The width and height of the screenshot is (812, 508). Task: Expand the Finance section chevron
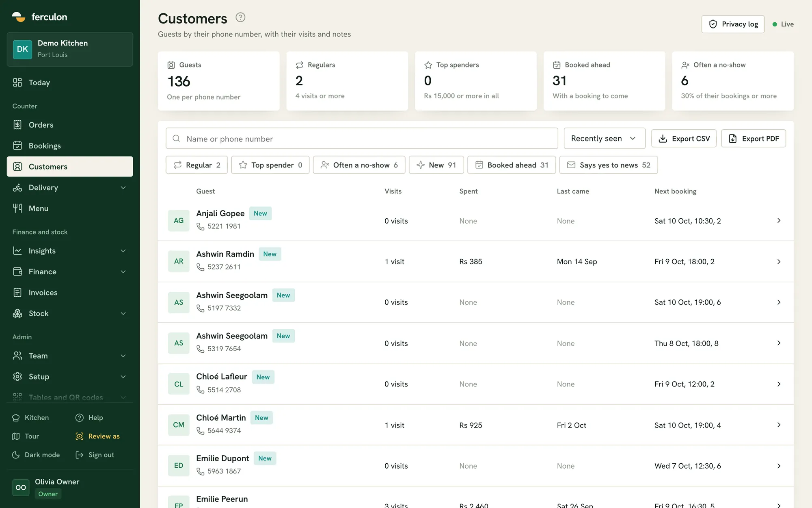coord(123,271)
